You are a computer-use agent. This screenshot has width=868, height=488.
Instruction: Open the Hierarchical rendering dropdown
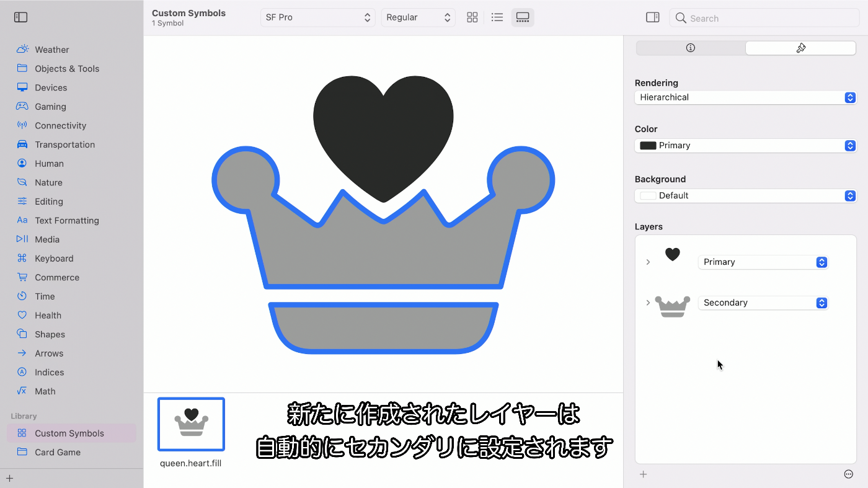pos(745,97)
